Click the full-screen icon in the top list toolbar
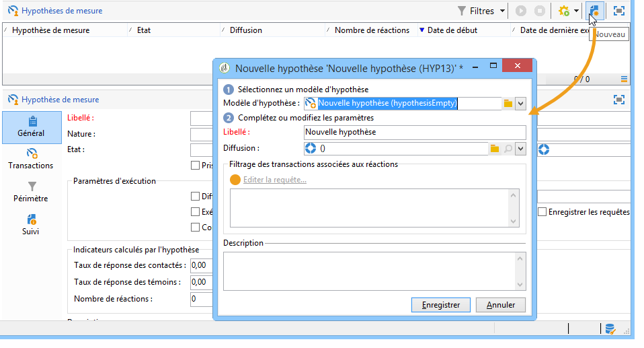Image resolution: width=644 pixels, height=348 pixels. point(619,11)
